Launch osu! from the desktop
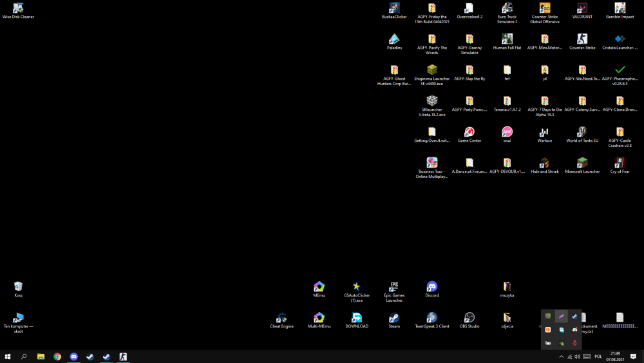This screenshot has width=644, height=363. [507, 134]
